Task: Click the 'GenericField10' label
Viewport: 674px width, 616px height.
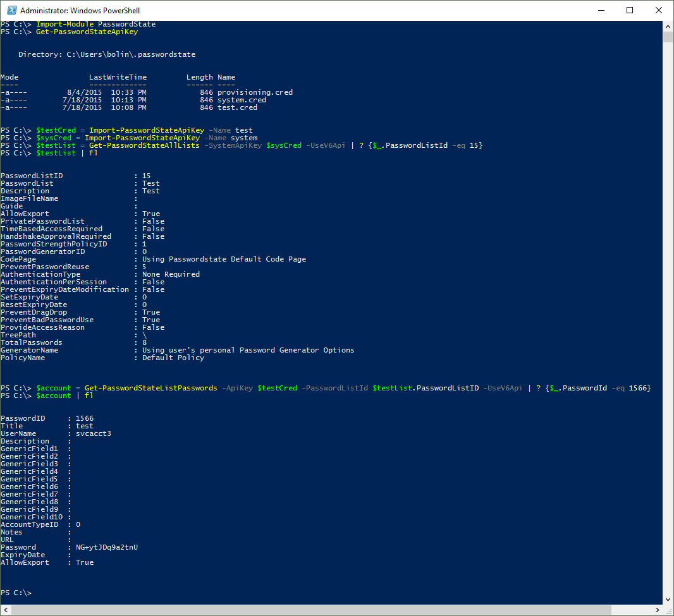Action: 32,517
